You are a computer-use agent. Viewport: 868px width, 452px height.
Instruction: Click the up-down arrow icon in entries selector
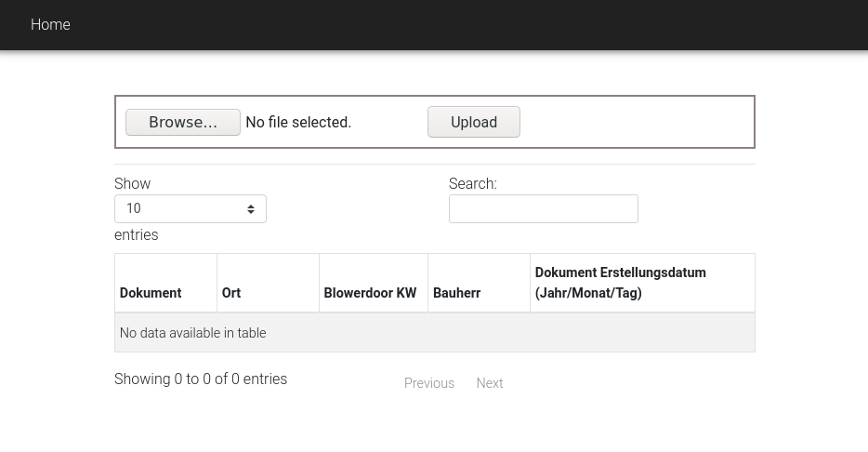(x=251, y=209)
